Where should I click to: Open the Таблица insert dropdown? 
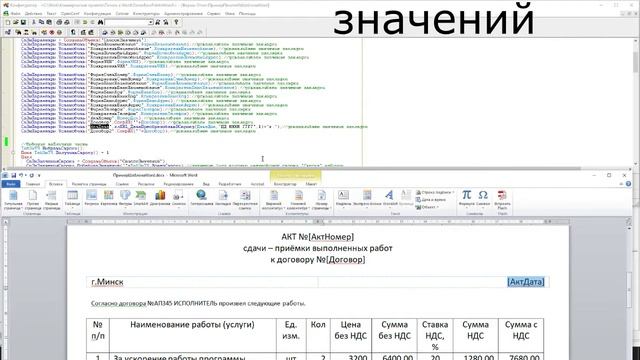(x=73, y=200)
